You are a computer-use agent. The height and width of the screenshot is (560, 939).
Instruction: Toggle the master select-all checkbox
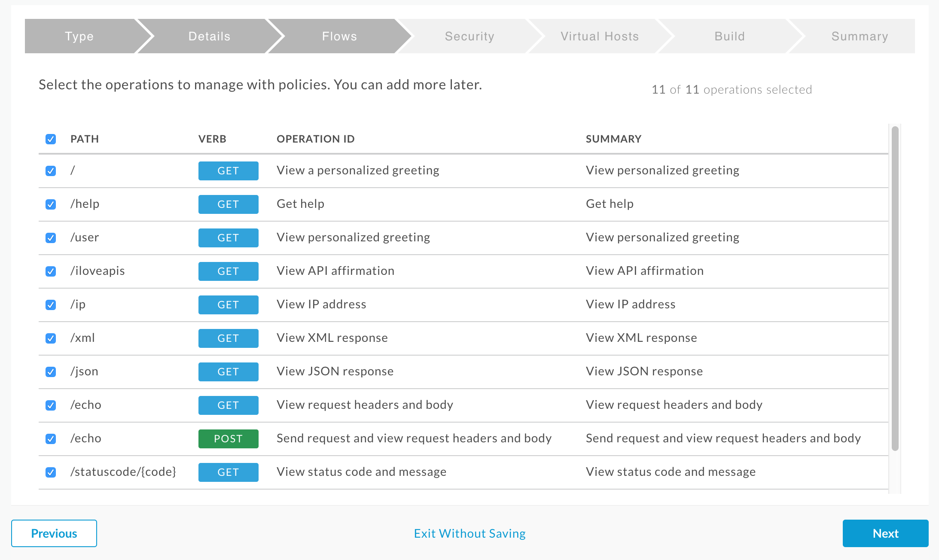(51, 138)
